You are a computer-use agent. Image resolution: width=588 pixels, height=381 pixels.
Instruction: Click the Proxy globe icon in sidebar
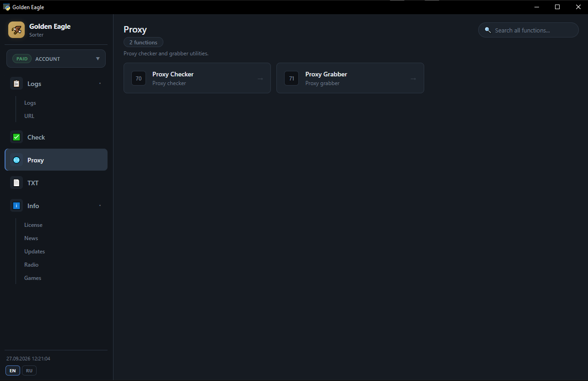(16, 160)
